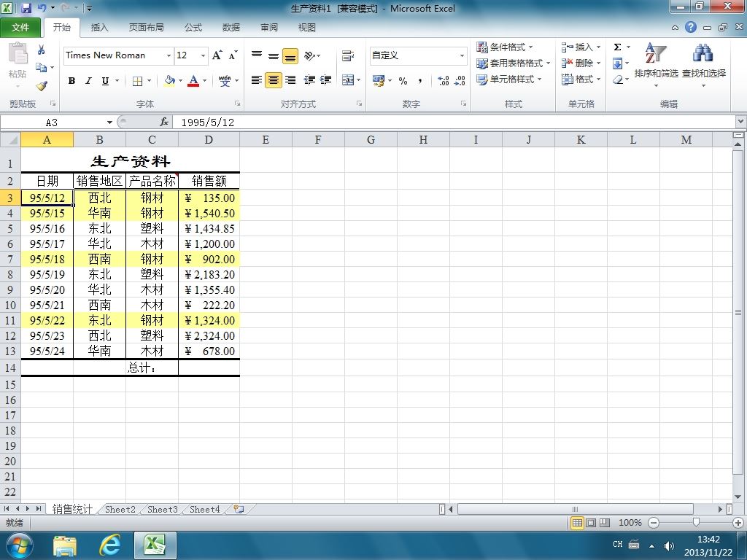Click the 套用表格格式 button
This screenshot has height=560, width=747.
point(514,63)
